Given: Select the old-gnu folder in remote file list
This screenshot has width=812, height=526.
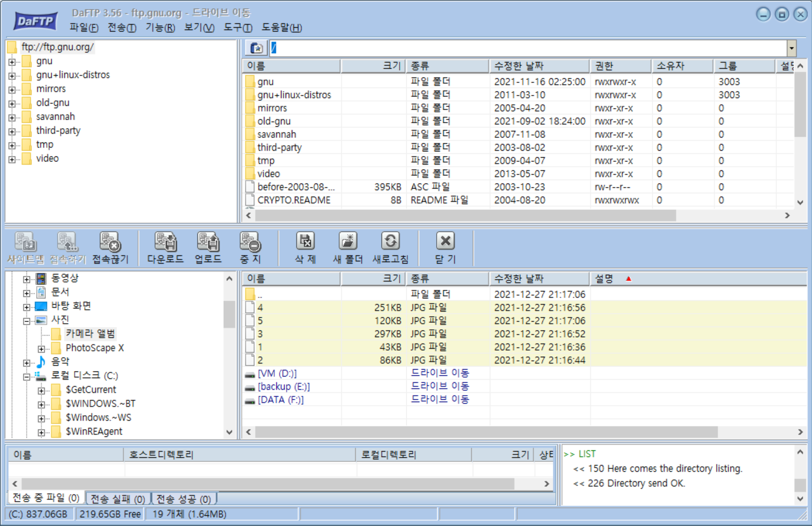Looking at the screenshot, I should 274,121.
